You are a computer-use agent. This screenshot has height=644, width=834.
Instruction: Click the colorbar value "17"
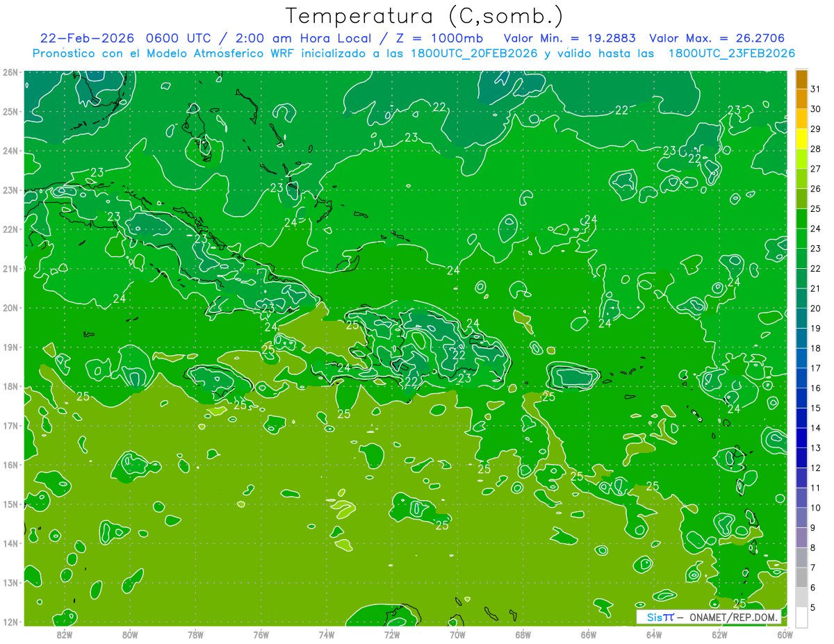tap(816, 368)
